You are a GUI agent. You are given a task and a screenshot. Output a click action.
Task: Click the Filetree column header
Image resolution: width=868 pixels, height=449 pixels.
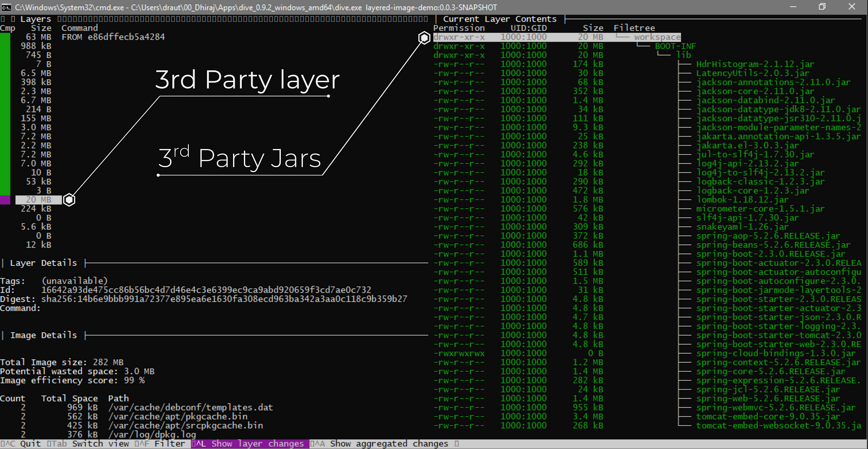pyautogui.click(x=634, y=28)
